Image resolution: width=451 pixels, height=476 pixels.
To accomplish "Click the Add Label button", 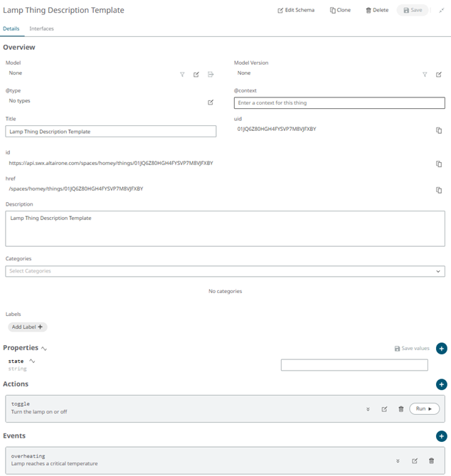I will (28, 327).
